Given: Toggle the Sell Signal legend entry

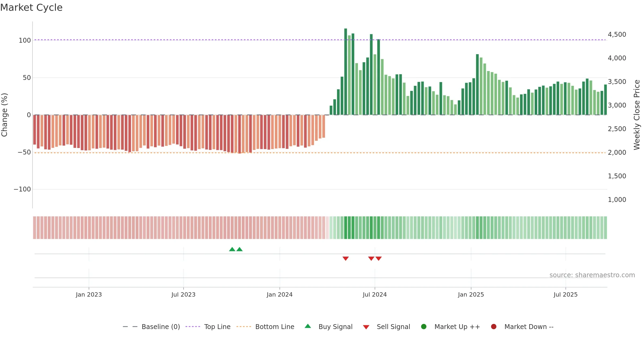Looking at the screenshot, I should (x=386, y=327).
